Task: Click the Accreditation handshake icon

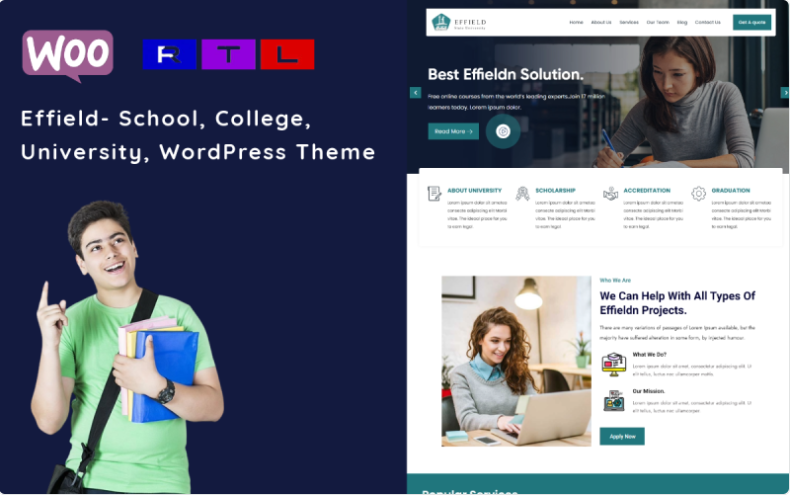Action: pyautogui.click(x=610, y=194)
